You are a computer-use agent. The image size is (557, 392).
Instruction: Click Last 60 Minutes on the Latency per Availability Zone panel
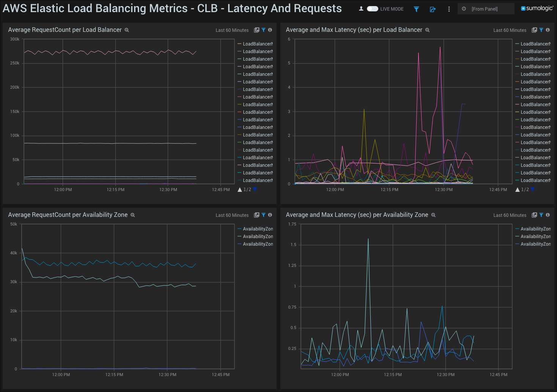(510, 215)
